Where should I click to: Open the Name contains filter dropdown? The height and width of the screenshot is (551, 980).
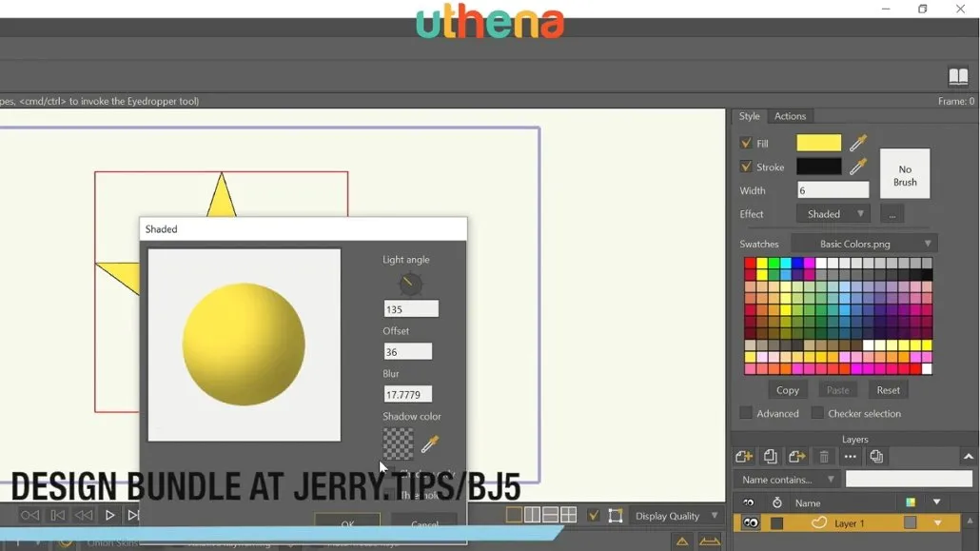point(788,480)
